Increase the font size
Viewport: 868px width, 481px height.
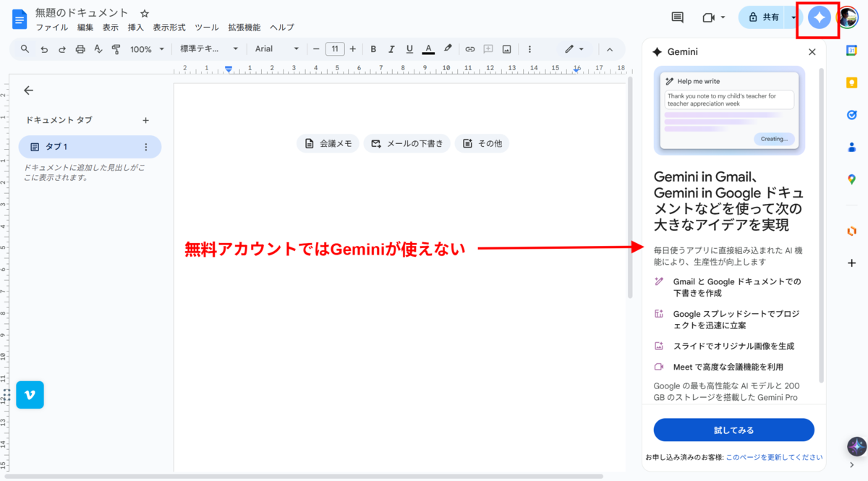point(353,49)
